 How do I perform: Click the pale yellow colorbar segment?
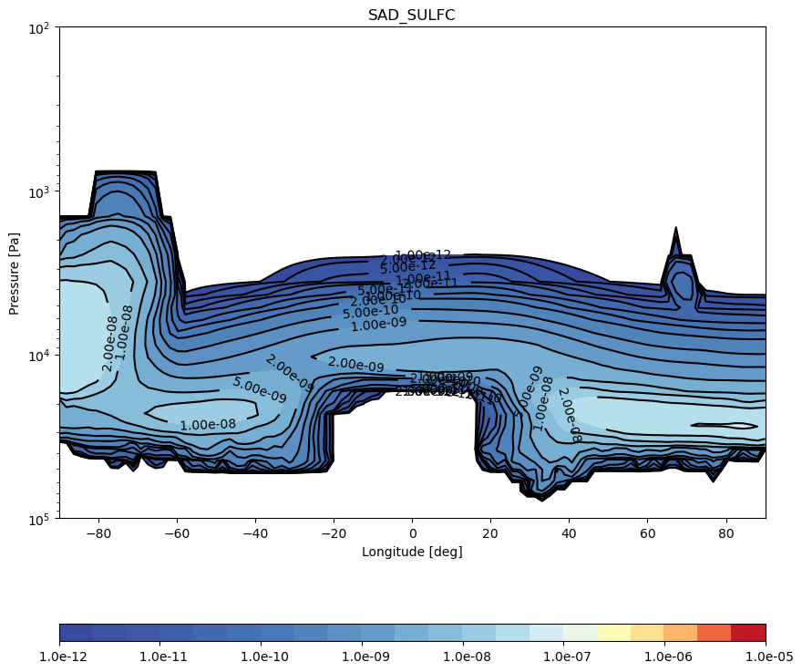pos(613,633)
